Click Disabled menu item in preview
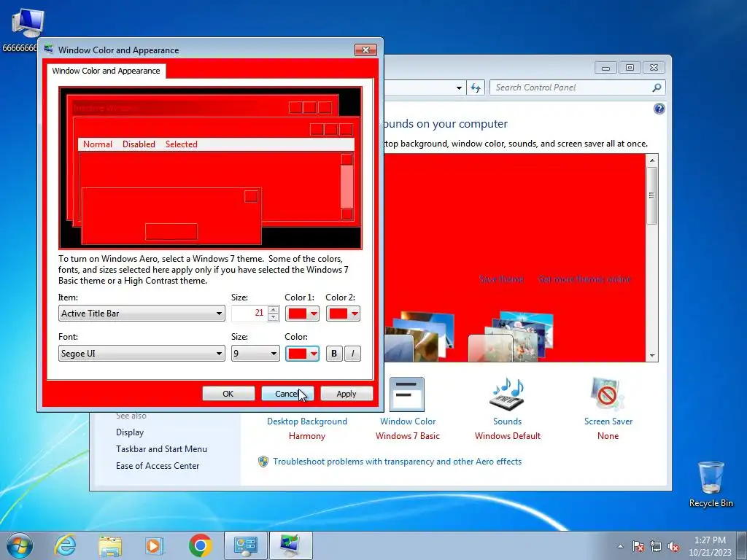 [x=139, y=144]
